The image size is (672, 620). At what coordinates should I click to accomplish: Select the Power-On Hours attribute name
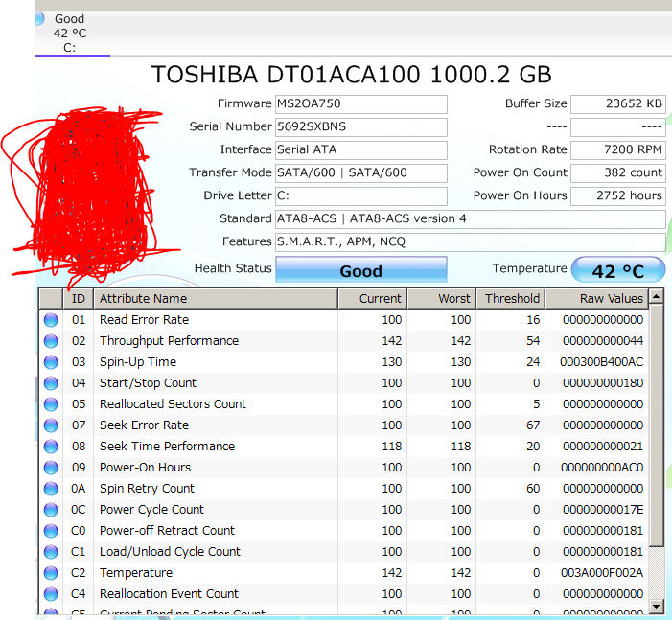point(146,467)
